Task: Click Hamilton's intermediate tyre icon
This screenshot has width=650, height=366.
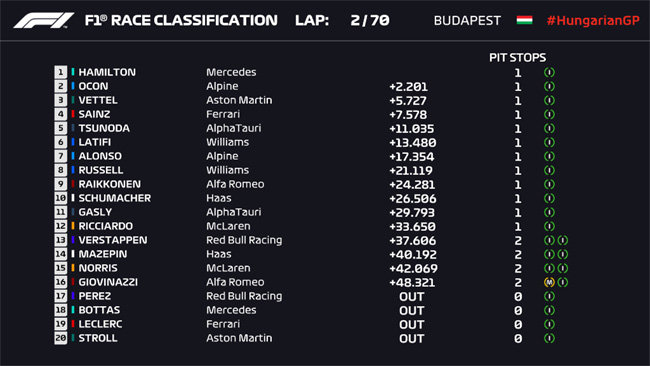Action: [549, 73]
